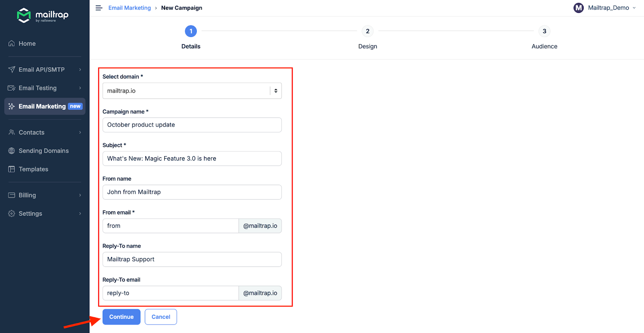Click the 'From name' label
This screenshot has height=333, width=644.
[x=117, y=179]
